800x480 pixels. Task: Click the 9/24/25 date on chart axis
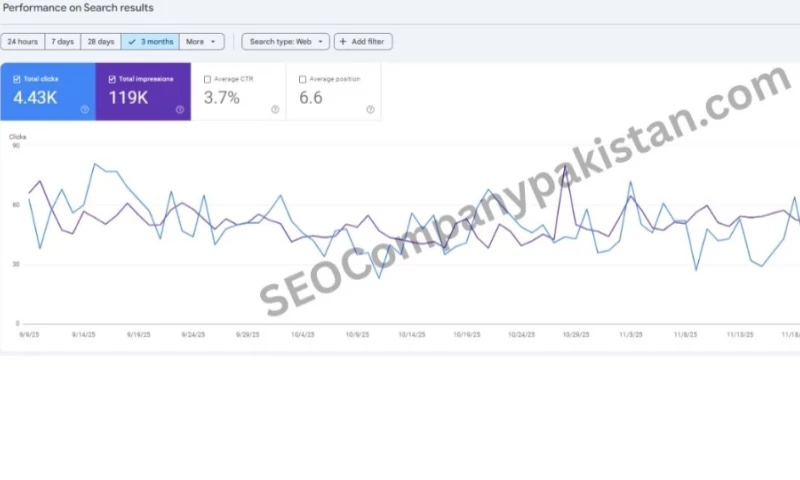pos(193,335)
